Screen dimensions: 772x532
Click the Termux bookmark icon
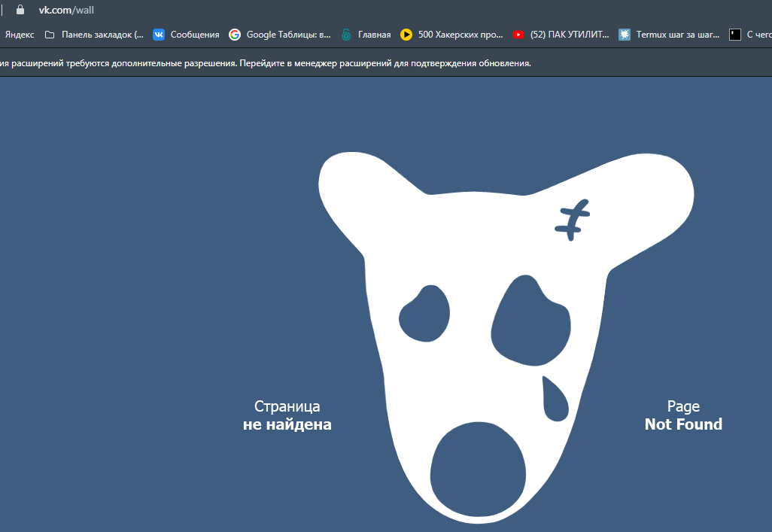coord(625,35)
